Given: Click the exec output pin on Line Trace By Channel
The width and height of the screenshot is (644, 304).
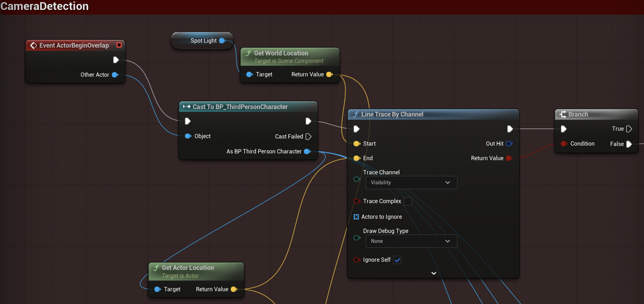Looking at the screenshot, I should pyautogui.click(x=510, y=129).
